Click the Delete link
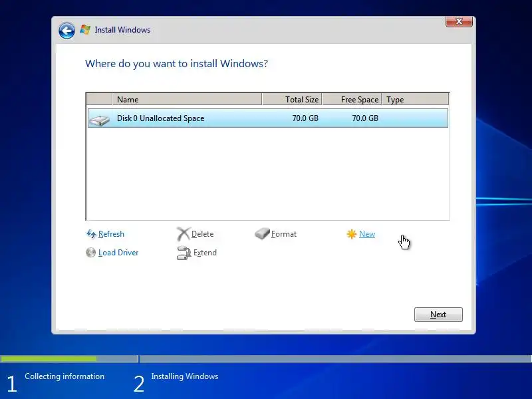The width and height of the screenshot is (532, 399). click(203, 234)
